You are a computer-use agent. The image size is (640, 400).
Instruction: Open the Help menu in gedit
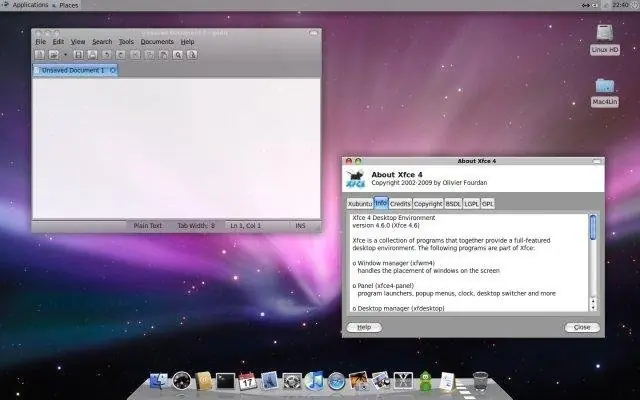point(187,42)
